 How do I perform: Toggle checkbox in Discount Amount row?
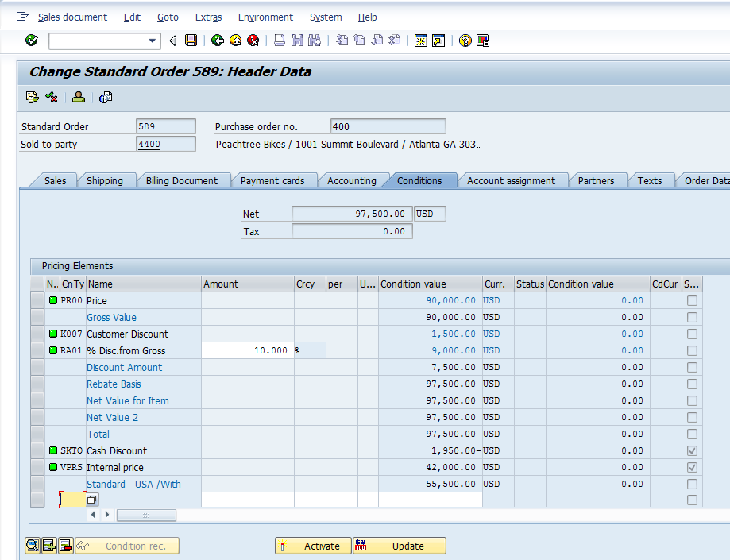(x=693, y=368)
